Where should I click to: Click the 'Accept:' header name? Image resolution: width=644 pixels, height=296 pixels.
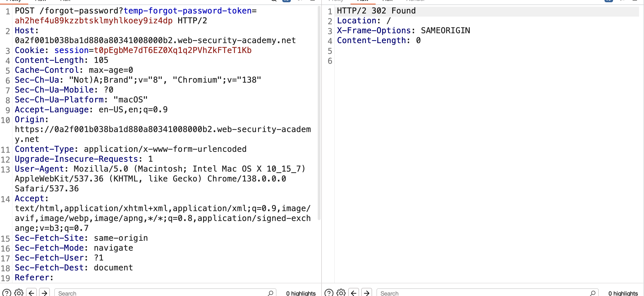point(31,198)
